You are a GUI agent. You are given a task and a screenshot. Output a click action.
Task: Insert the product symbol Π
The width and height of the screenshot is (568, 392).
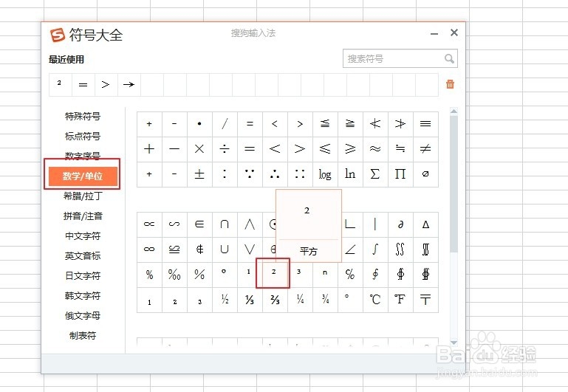tap(400, 174)
